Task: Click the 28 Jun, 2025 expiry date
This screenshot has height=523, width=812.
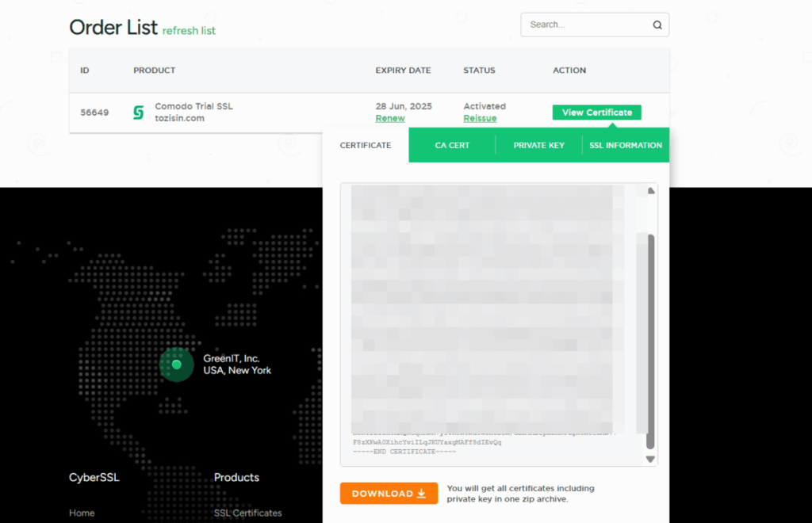Action: (x=404, y=106)
